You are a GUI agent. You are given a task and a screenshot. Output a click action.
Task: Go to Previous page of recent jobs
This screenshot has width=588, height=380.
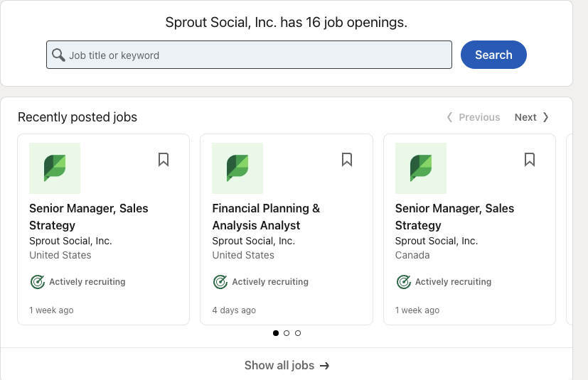(x=474, y=117)
